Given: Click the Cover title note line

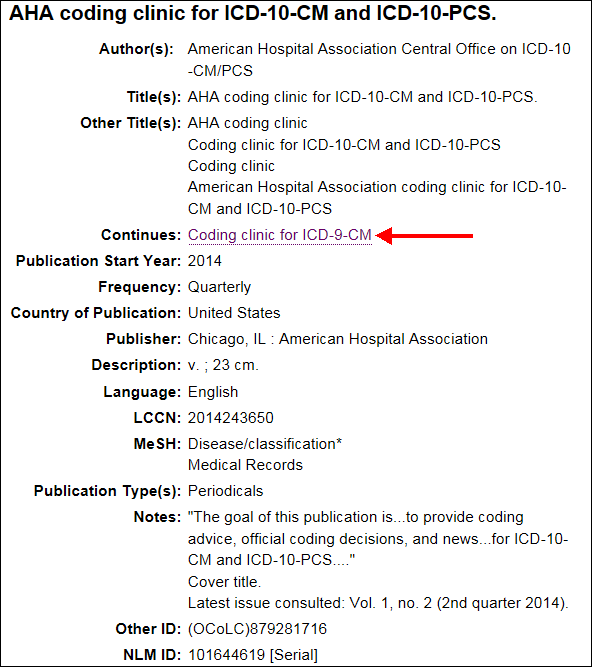Looking at the screenshot, I should [x=224, y=581].
